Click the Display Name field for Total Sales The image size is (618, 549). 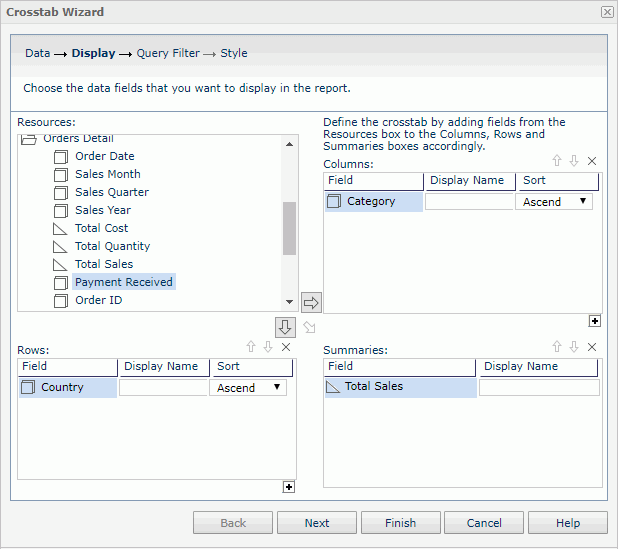[x=539, y=387]
